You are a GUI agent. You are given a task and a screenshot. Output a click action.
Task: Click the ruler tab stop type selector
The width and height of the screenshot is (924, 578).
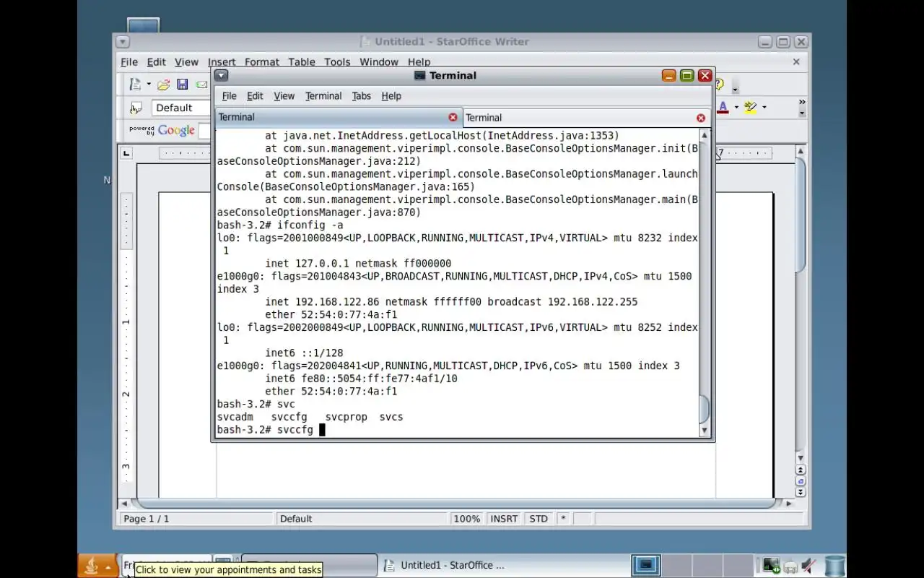click(x=127, y=153)
